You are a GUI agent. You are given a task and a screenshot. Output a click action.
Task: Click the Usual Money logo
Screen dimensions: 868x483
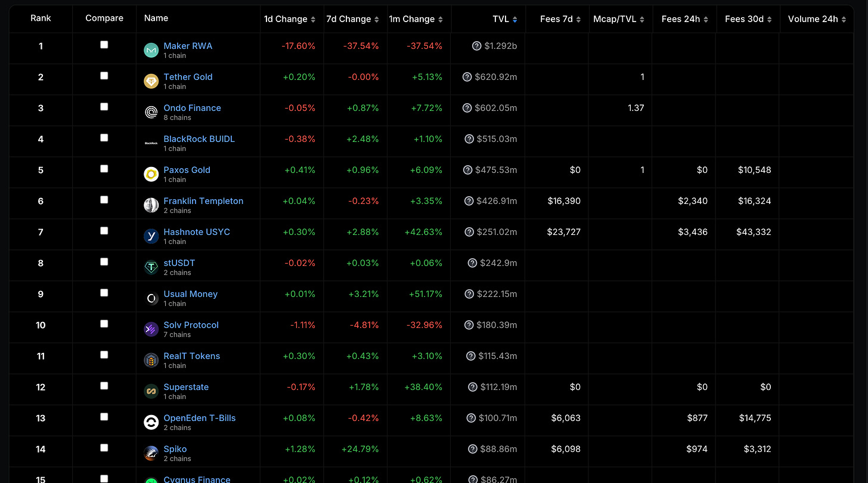pos(151,299)
